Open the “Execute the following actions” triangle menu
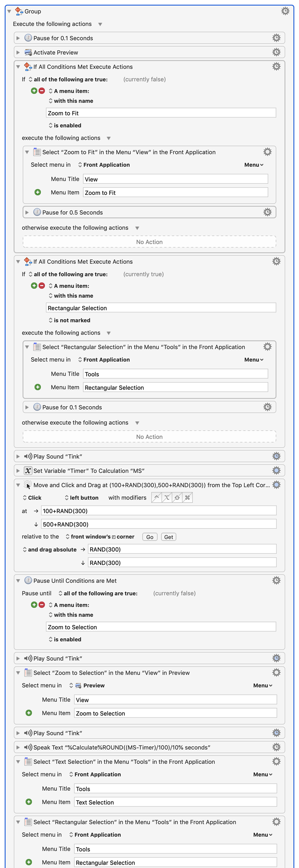The image size is (299, 868). click(x=100, y=24)
